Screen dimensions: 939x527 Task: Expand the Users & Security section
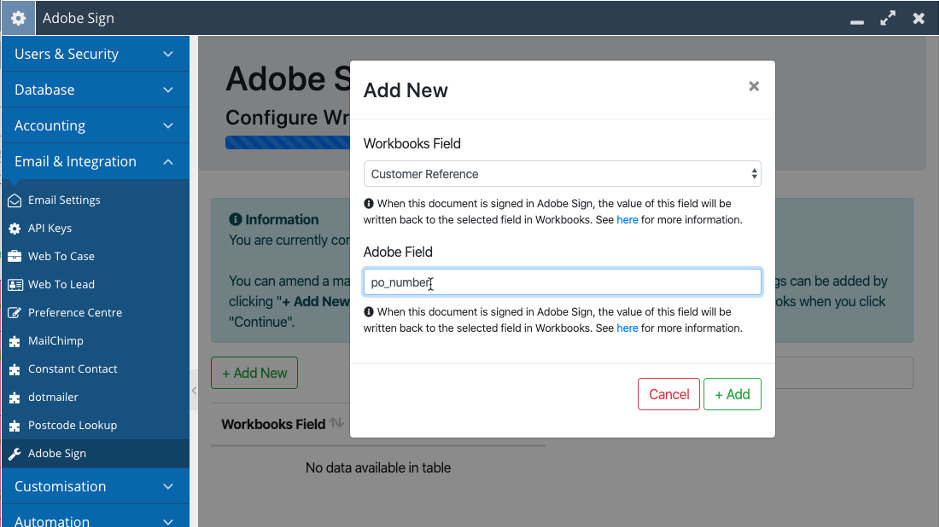pyautogui.click(x=95, y=54)
